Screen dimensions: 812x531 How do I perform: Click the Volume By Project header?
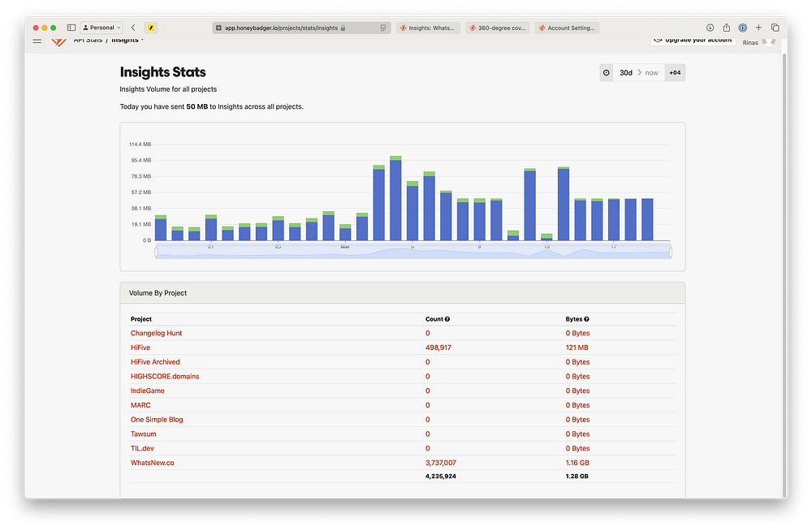pos(158,292)
